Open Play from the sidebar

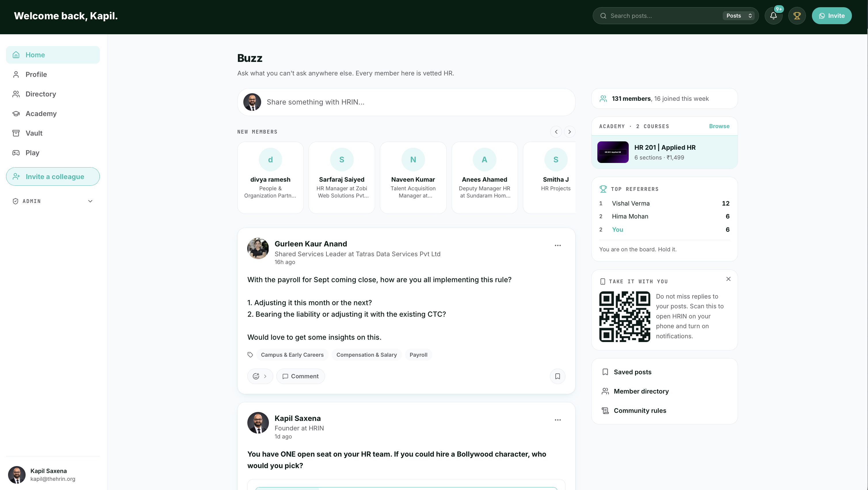53,153
